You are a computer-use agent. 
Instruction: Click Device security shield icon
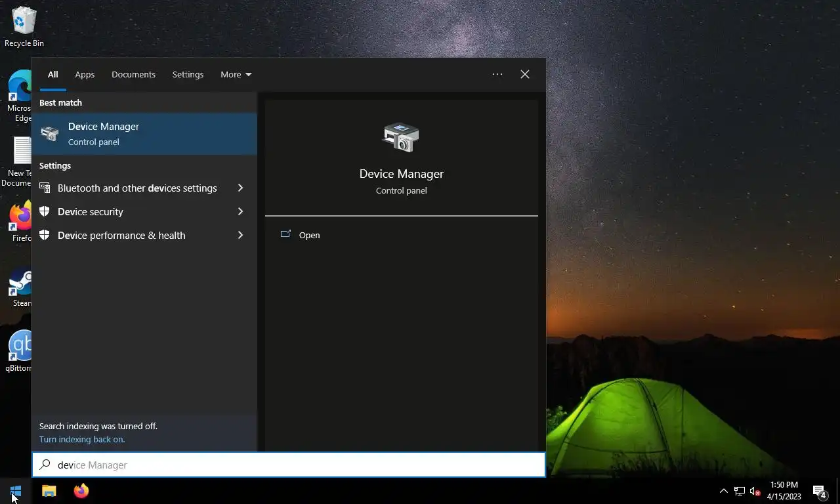[45, 211]
